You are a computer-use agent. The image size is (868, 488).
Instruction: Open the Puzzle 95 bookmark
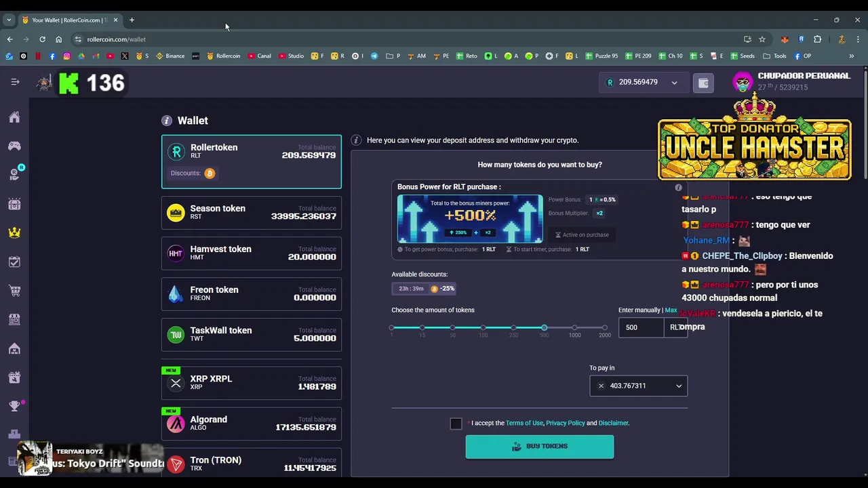[601, 56]
